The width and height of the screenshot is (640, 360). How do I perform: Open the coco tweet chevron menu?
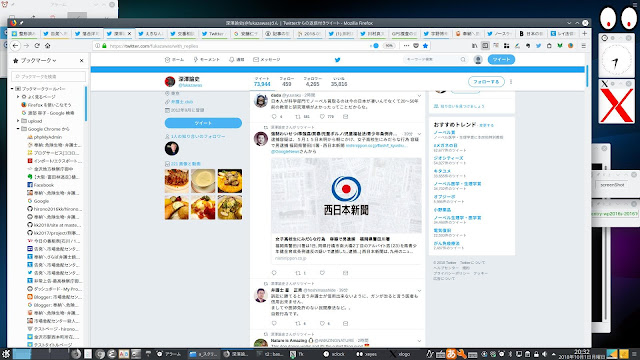pyautogui.click(x=419, y=96)
